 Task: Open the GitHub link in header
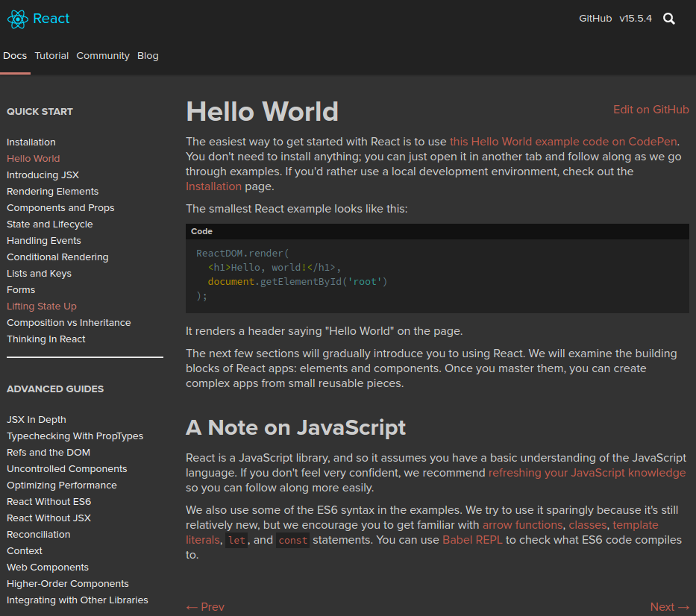[x=595, y=18]
